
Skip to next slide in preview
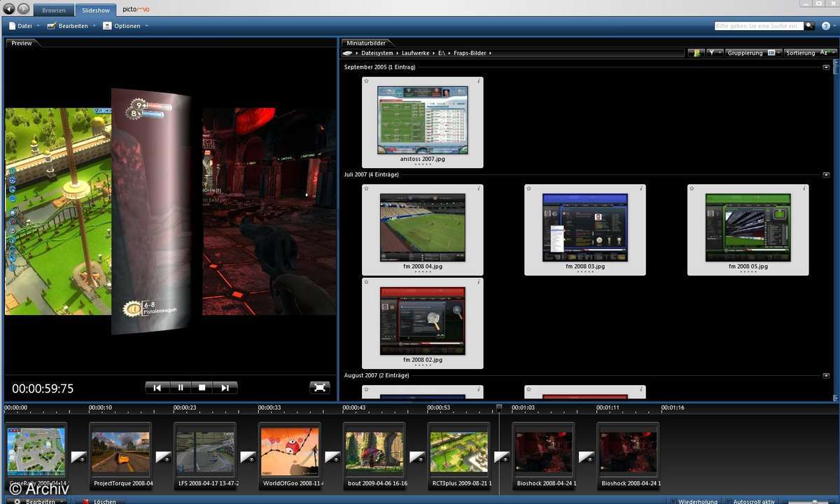(225, 387)
